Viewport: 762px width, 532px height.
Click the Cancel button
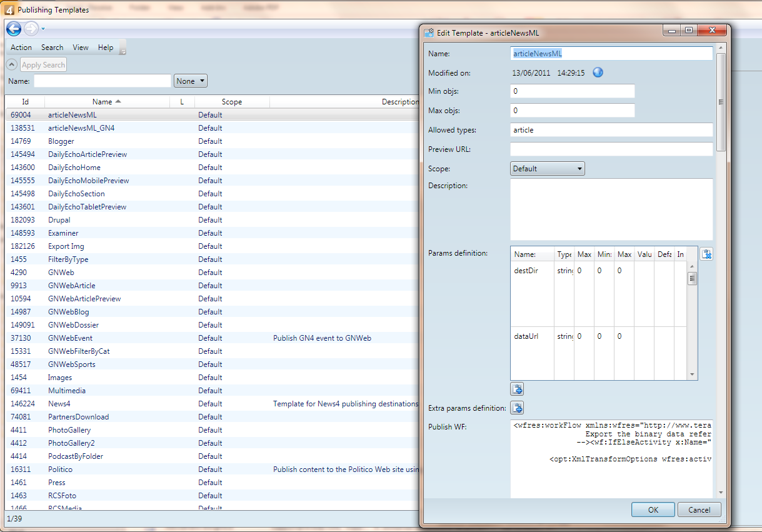(699, 509)
